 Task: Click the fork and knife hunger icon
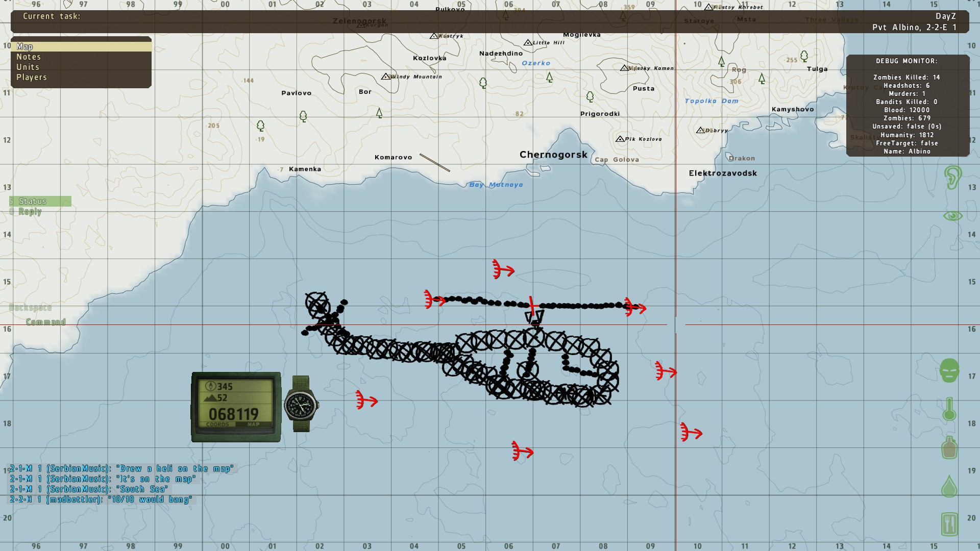[x=949, y=524]
